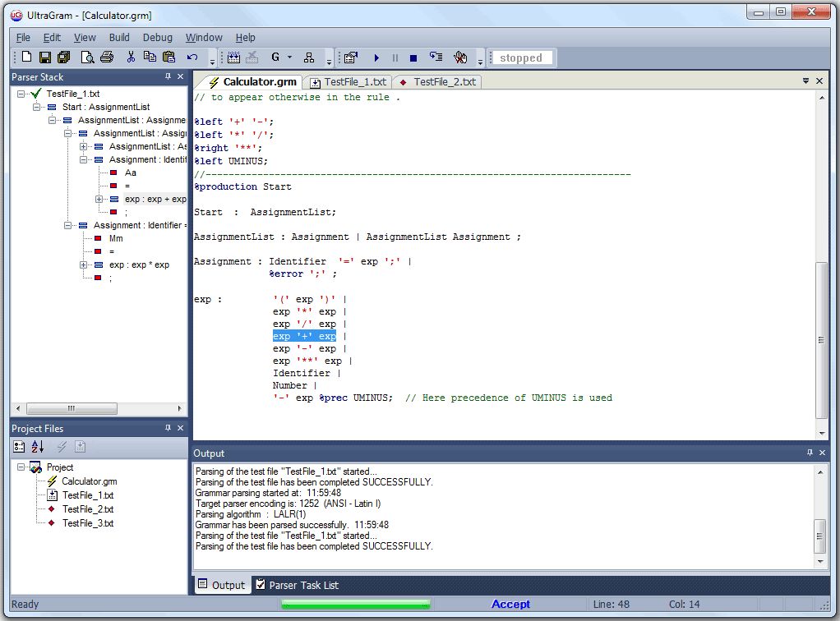Click the tree diagram toolbar icon
The width and height of the screenshot is (840, 621).
[309, 57]
